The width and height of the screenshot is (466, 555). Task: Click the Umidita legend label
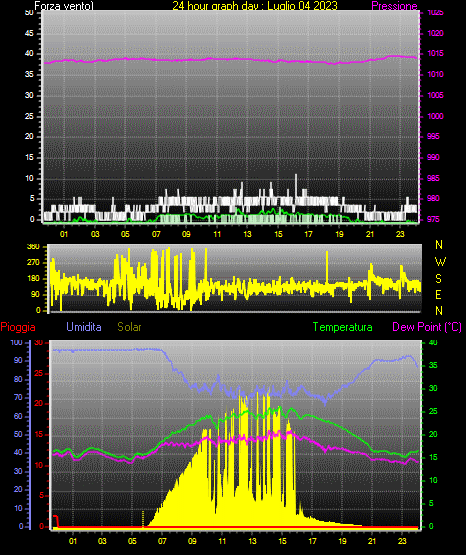pos(84,327)
